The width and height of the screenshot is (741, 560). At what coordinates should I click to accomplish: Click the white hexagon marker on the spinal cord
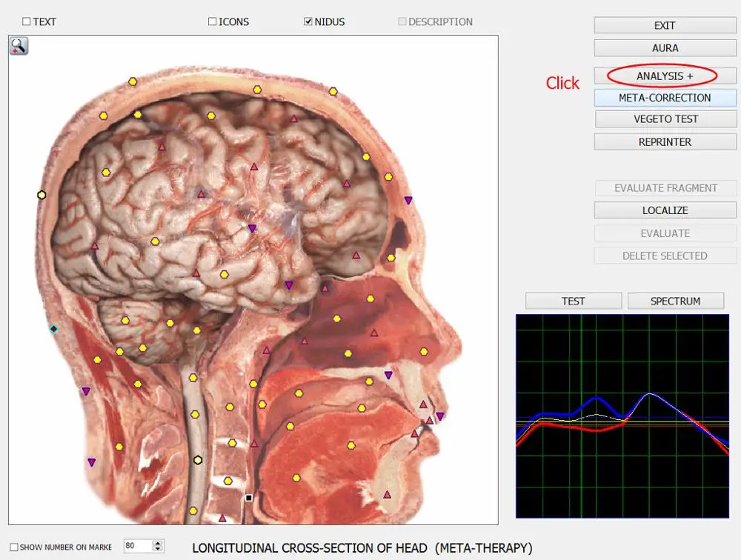198,460
